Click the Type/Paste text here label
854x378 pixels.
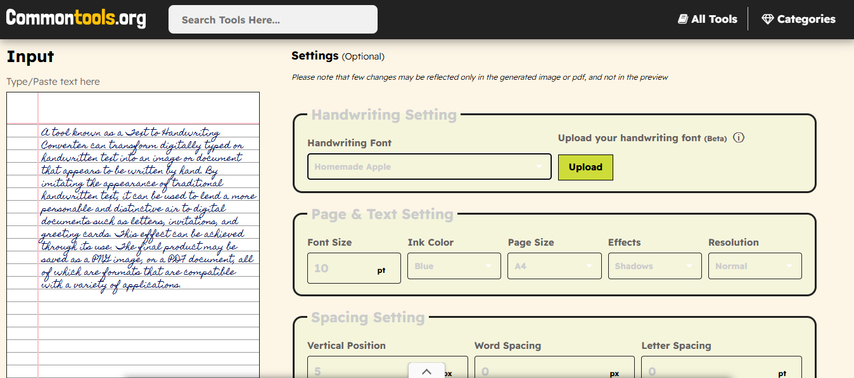point(53,82)
